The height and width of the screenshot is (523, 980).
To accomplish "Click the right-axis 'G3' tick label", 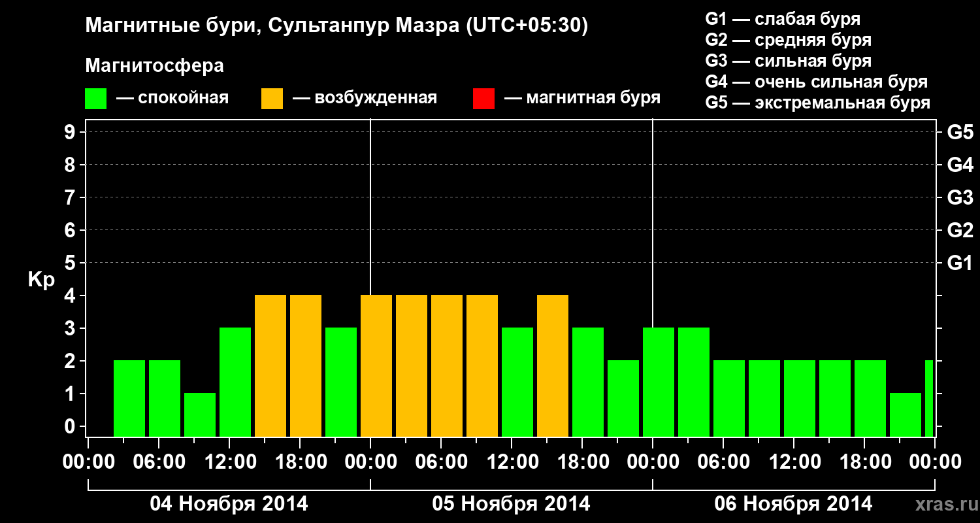I will click(x=960, y=197).
